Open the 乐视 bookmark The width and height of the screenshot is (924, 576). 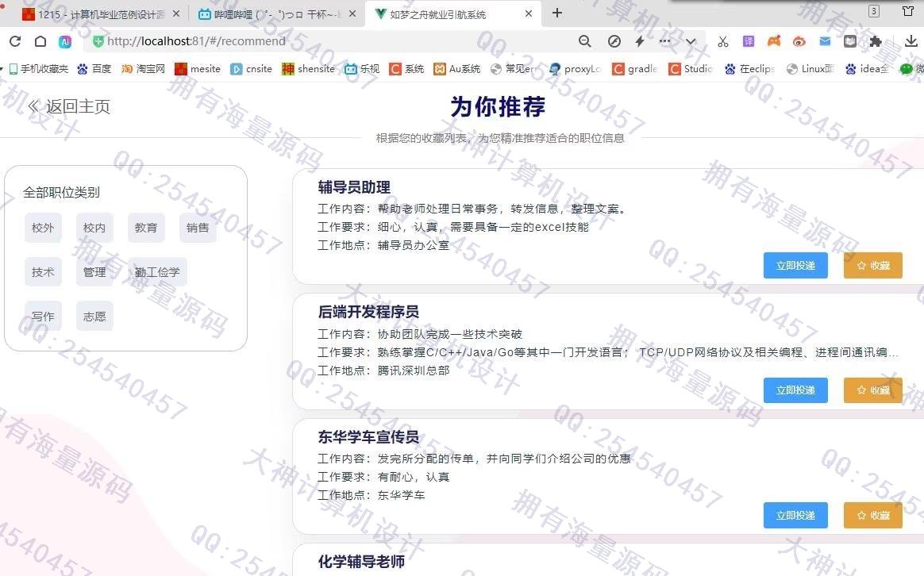point(362,69)
